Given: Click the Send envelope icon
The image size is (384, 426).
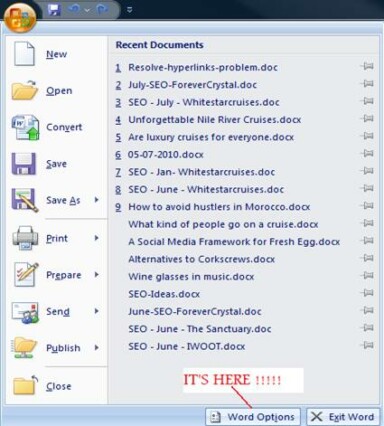Looking at the screenshot, I should [x=25, y=312].
